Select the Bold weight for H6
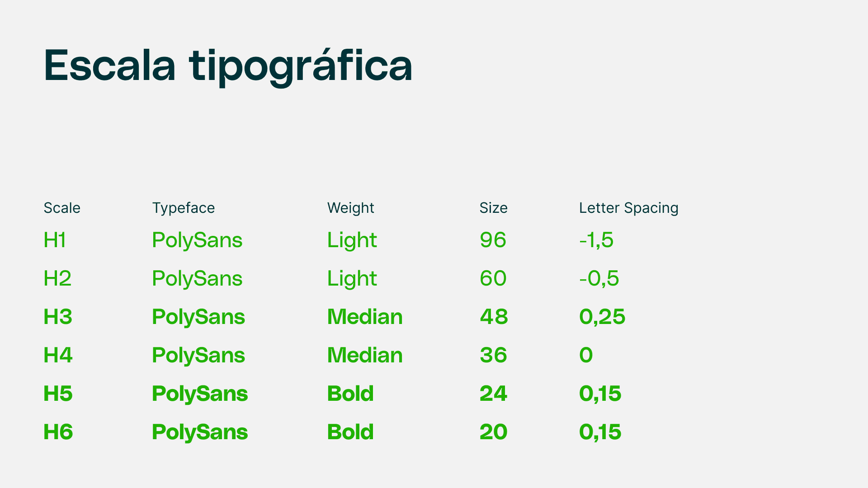 coord(350,432)
